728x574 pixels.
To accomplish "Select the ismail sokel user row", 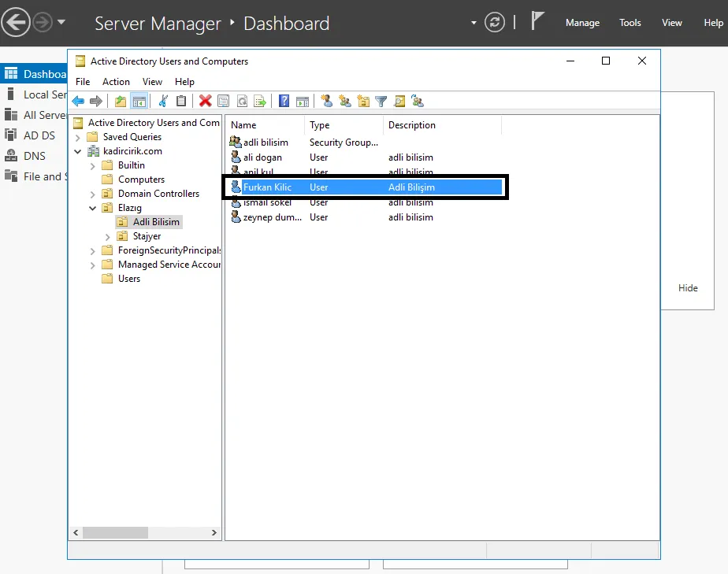I will pyautogui.click(x=332, y=203).
